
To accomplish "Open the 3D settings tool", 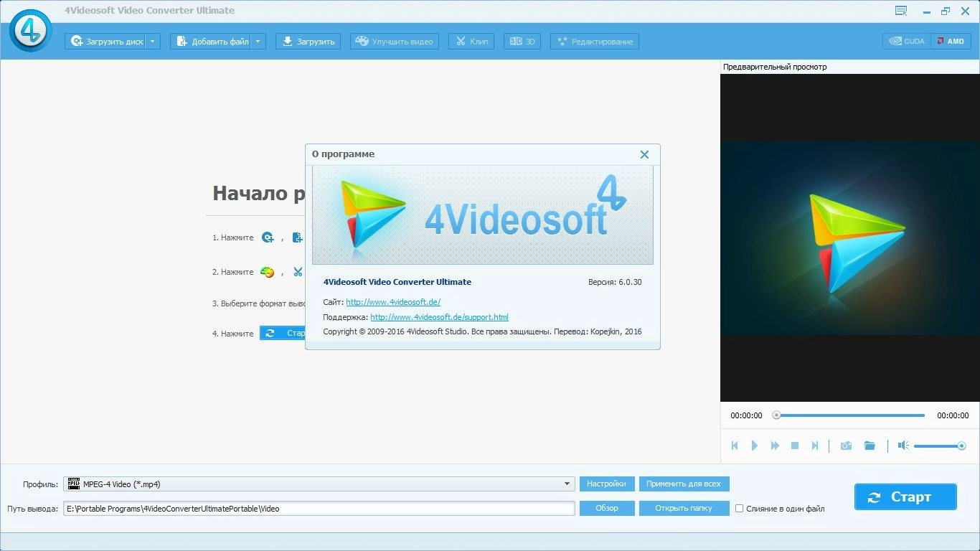I will click(522, 42).
